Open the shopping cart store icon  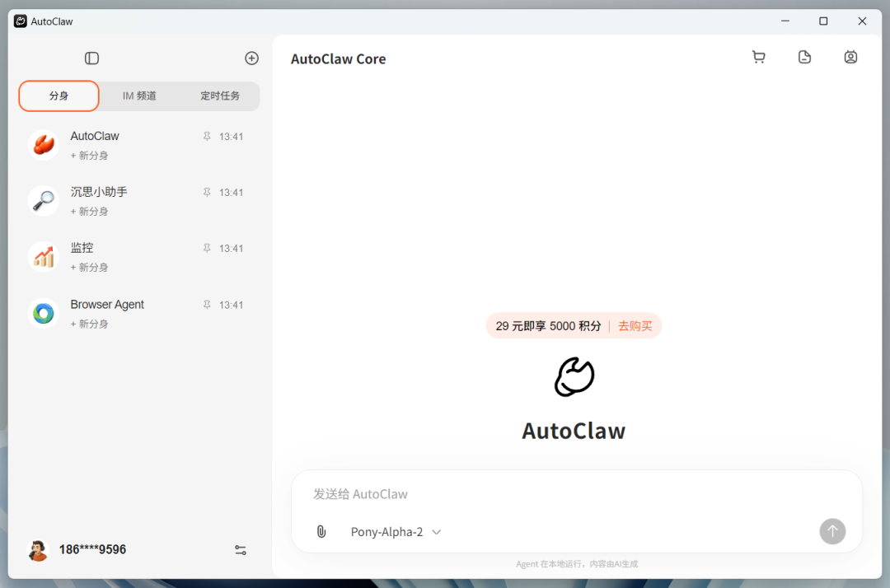coord(759,57)
